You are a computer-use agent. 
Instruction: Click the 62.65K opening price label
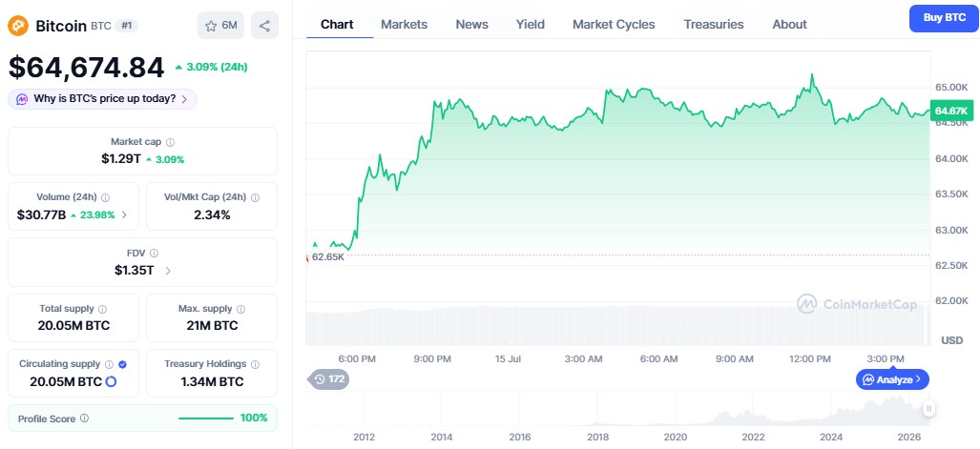[x=327, y=256]
